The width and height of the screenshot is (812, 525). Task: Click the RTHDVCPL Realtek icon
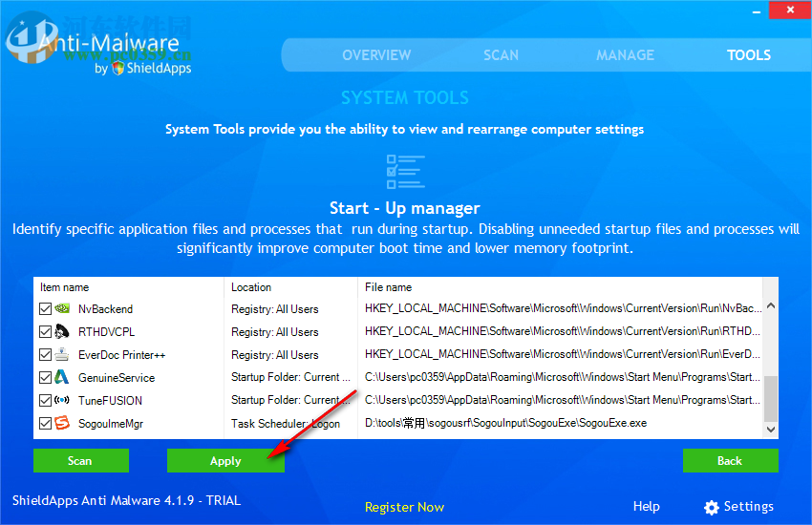pos(62,331)
